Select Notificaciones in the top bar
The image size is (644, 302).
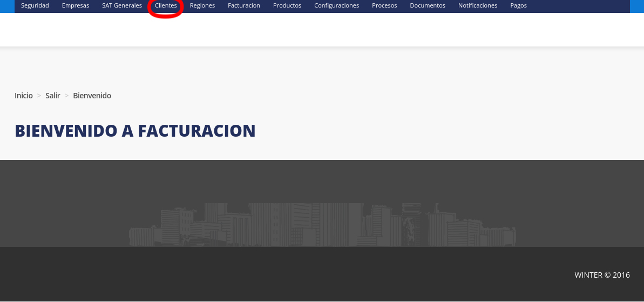pos(478,5)
